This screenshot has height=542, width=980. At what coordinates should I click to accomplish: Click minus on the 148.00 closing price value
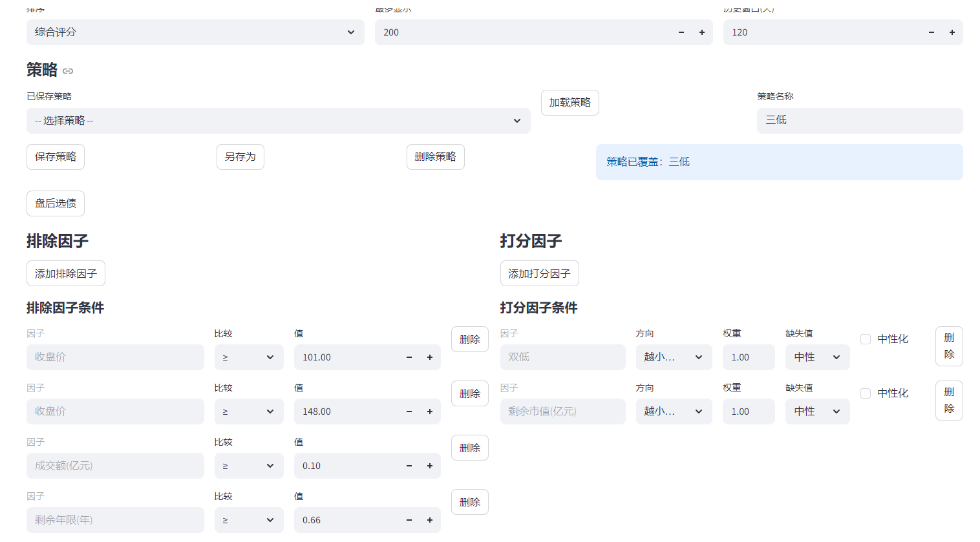click(409, 412)
